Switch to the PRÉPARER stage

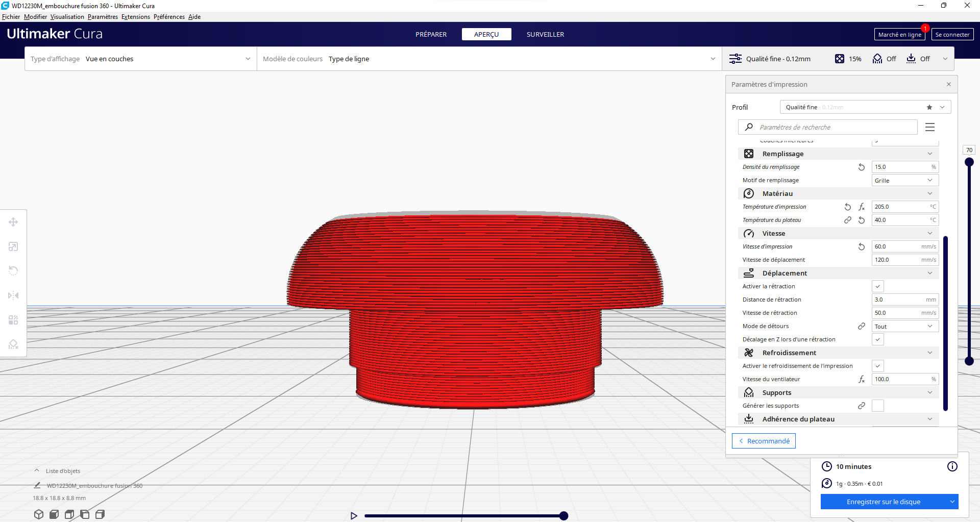(431, 34)
